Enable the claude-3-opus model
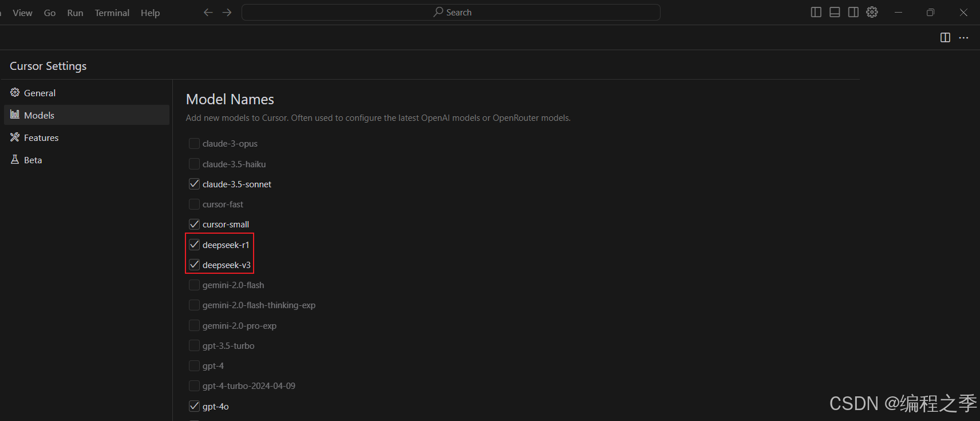This screenshot has height=421, width=980. (194, 143)
